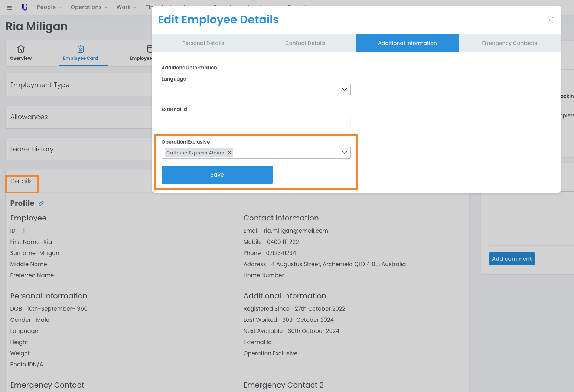
Task: Open the Operations menu
Action: [89, 7]
